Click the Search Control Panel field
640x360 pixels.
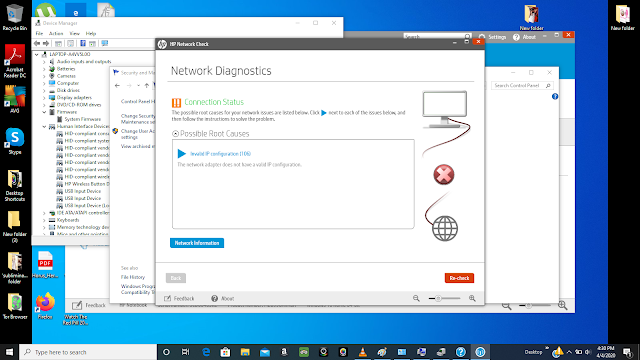(522, 85)
